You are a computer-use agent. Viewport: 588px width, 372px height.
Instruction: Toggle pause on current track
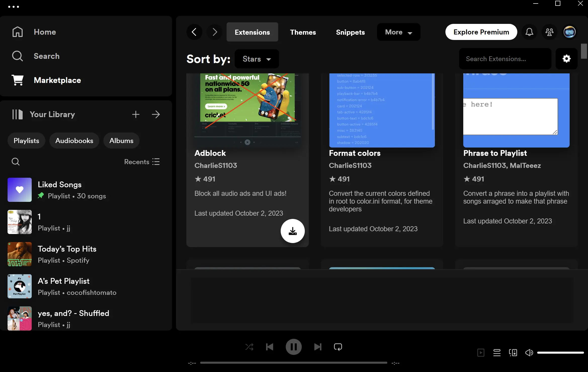pyautogui.click(x=293, y=347)
